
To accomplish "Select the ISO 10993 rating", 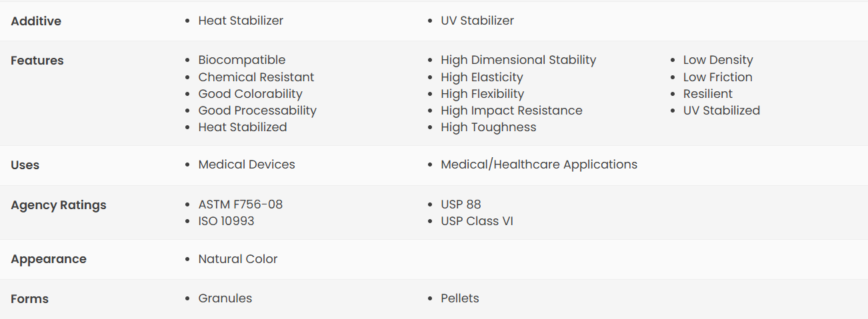I will [x=226, y=221].
